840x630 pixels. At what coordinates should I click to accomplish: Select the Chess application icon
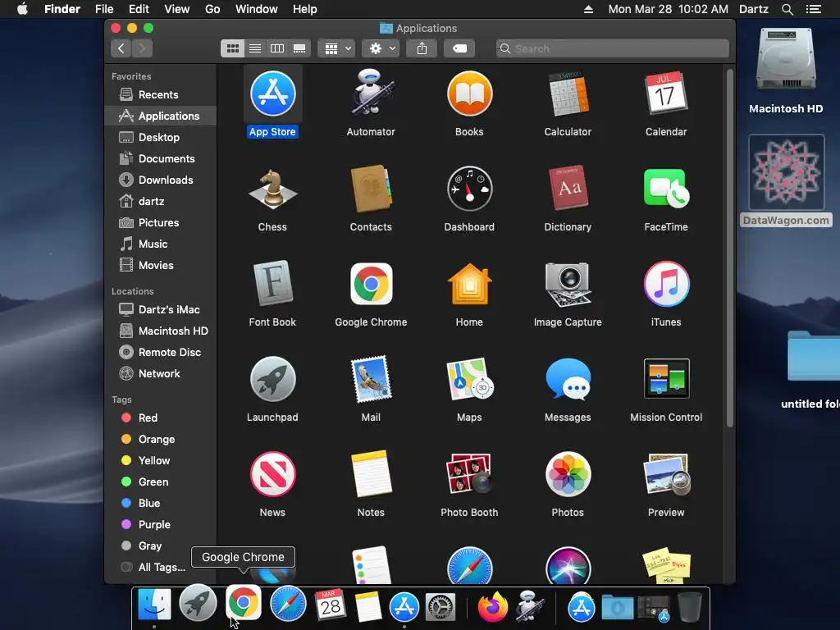coord(272,189)
